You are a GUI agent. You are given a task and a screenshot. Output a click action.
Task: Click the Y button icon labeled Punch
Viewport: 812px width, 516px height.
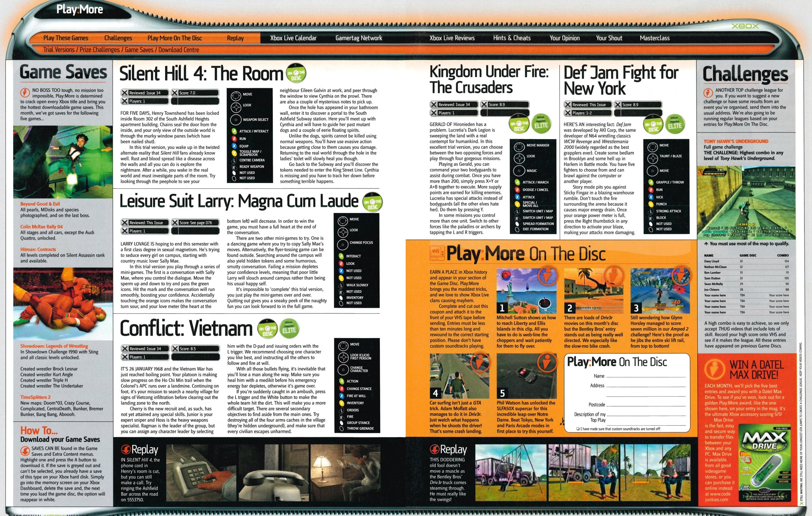click(651, 204)
